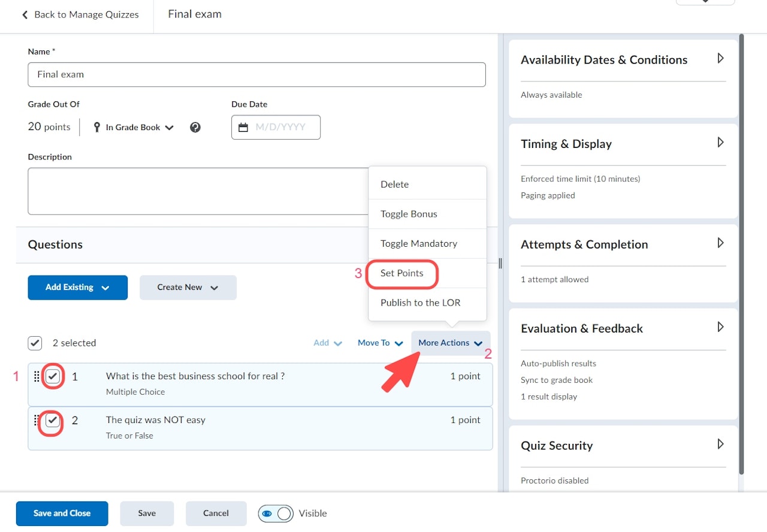Click the panel resize divider handle
Image resolution: width=767 pixels, height=532 pixels.
pos(500,263)
